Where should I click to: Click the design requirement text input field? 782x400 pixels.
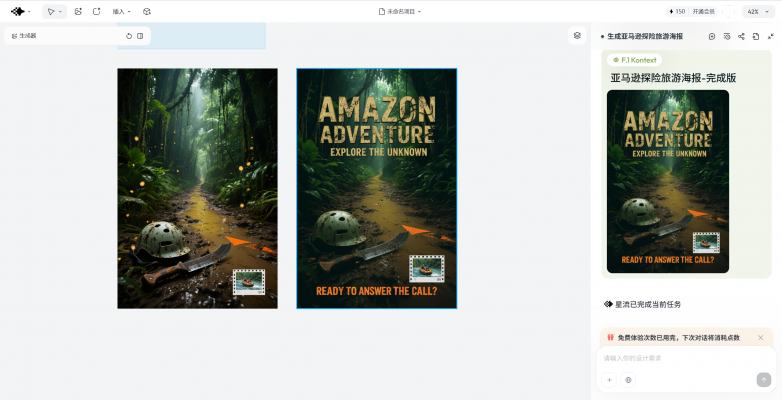point(686,358)
